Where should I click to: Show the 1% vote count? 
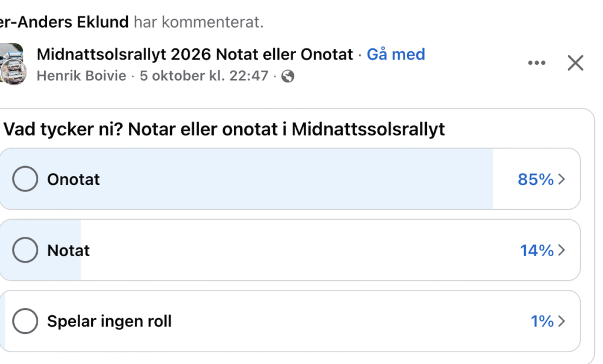[542, 321]
